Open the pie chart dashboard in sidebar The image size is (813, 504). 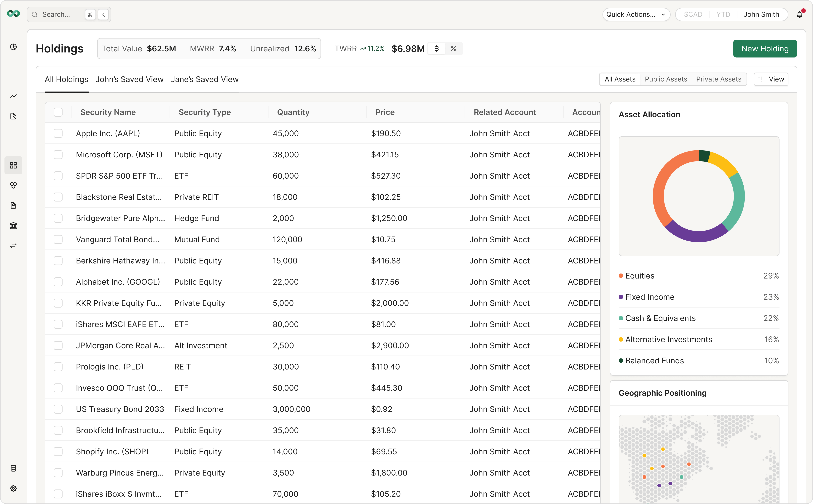(13, 47)
